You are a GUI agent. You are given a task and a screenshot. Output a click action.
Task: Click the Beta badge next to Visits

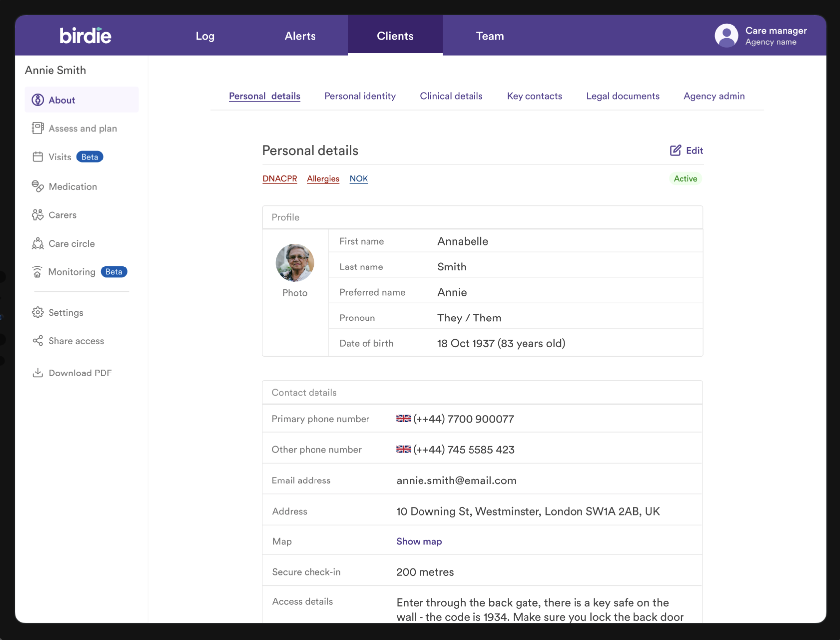(x=90, y=157)
